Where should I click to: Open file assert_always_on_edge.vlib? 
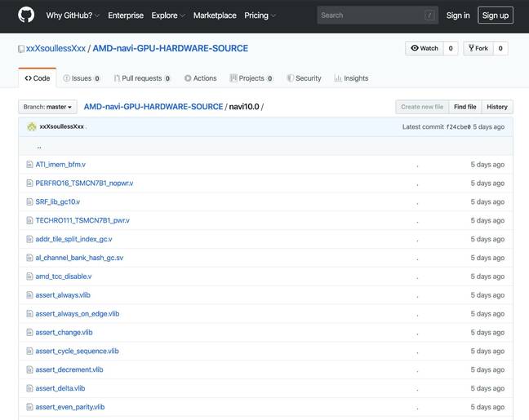78,313
